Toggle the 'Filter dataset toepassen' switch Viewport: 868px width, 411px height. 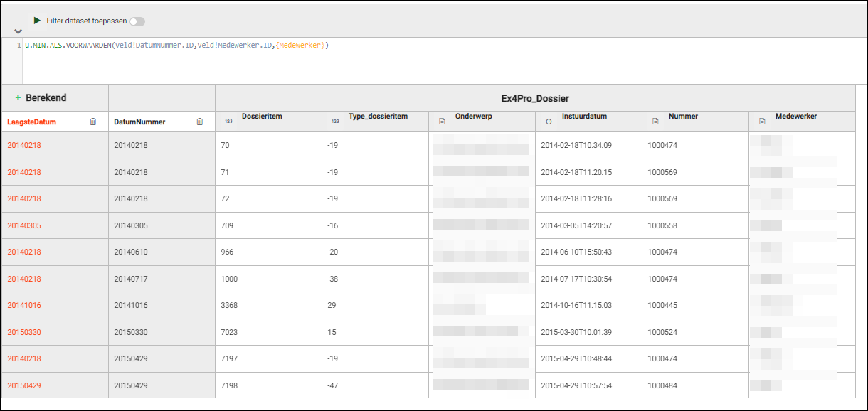tap(137, 21)
